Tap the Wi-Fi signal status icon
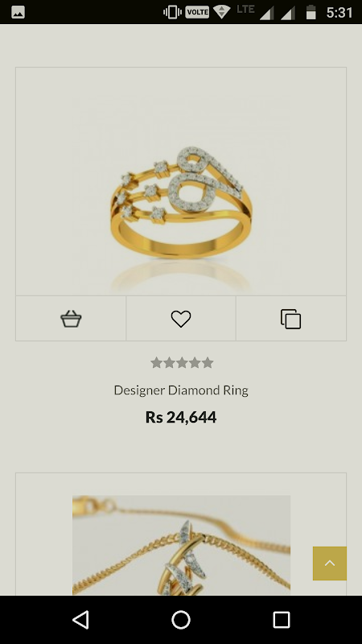Screen dimensions: 362x644 [222, 12]
